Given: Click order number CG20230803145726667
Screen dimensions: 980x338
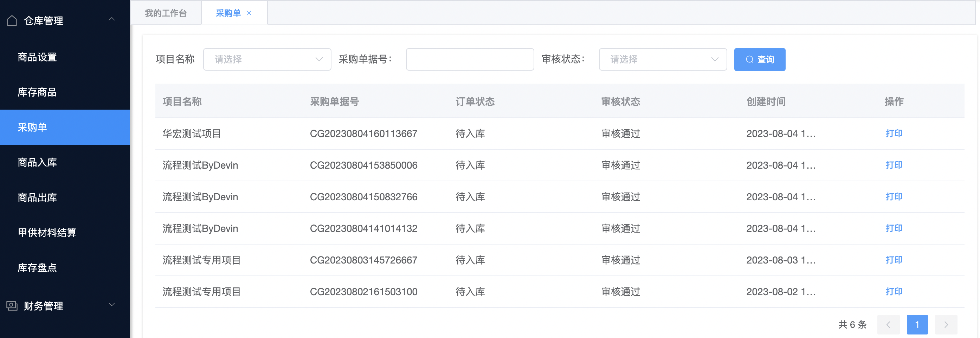Looking at the screenshot, I should (x=364, y=260).
